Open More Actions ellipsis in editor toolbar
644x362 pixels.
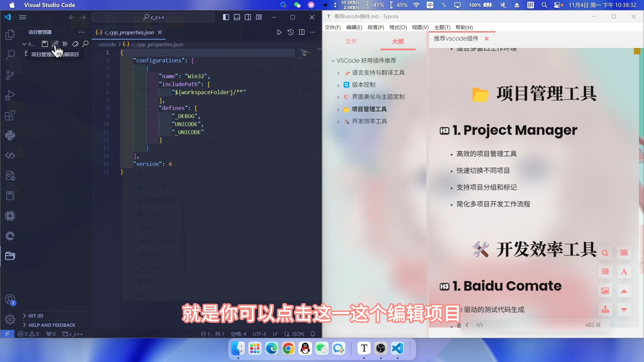click(313, 32)
